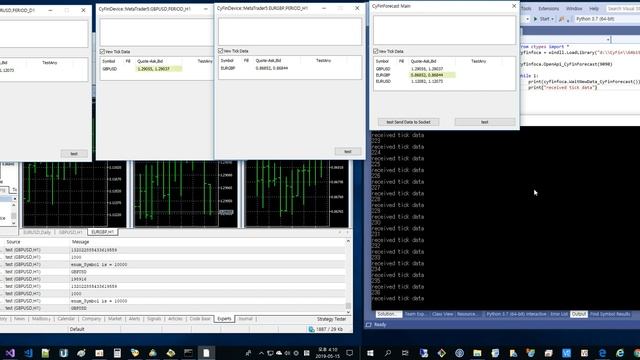Click the test button in EURGBP H1 window
Viewport: 640px width, 360px height.
pyautogui.click(x=348, y=151)
